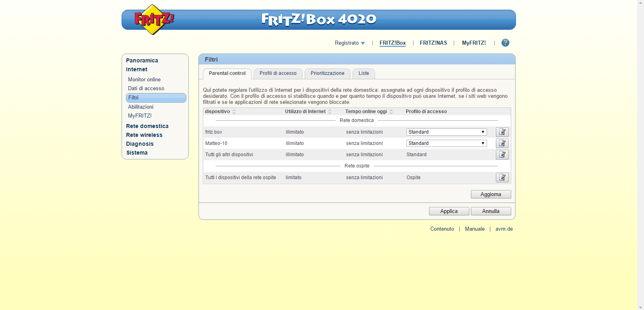
Task: Open Sistema in the sidebar
Action: coord(137,153)
